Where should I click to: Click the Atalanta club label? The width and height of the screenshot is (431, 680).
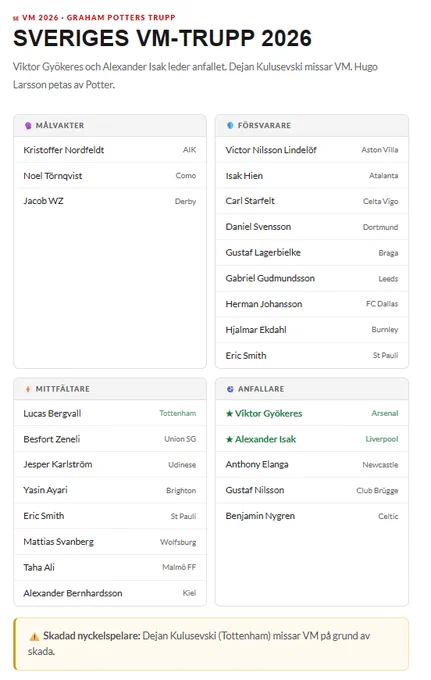pos(383,176)
